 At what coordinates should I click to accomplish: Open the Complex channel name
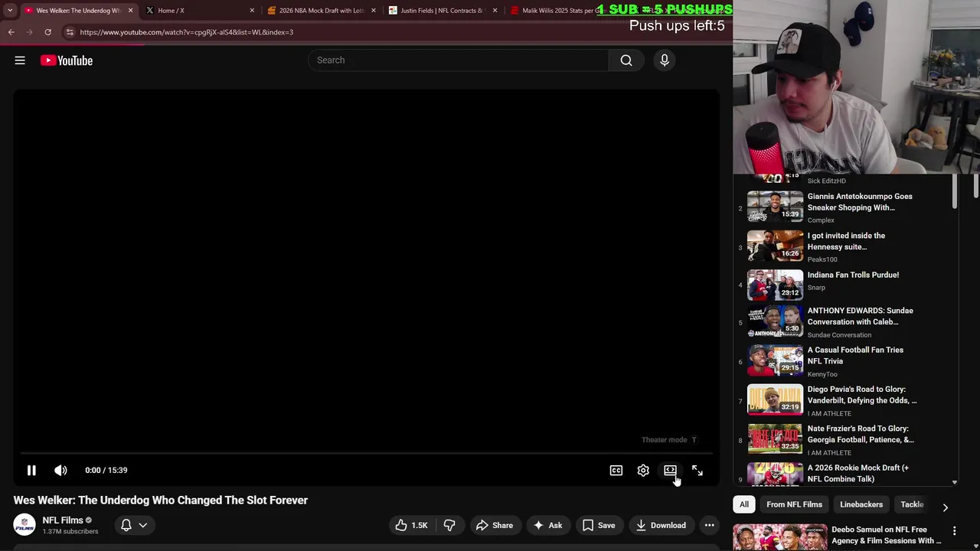coord(821,220)
